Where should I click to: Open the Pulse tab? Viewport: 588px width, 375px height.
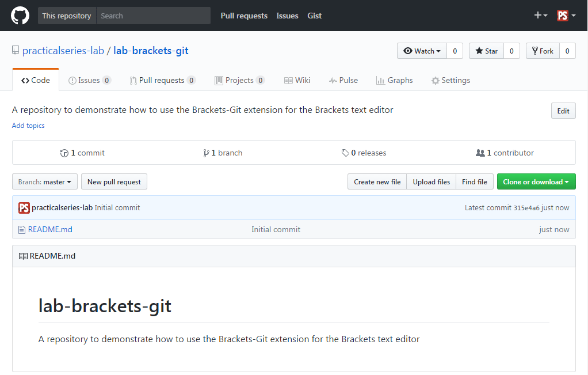pos(343,80)
